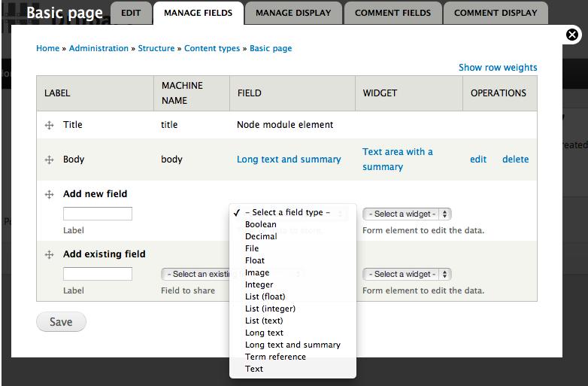Open the widget dropdown for existing field
This screenshot has width=588, height=386.
pyautogui.click(x=406, y=274)
